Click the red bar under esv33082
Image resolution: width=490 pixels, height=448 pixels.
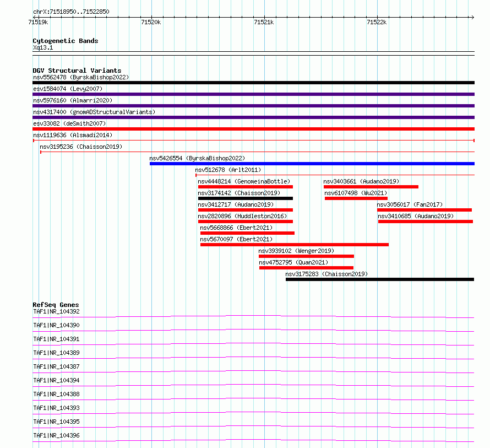click(x=253, y=129)
